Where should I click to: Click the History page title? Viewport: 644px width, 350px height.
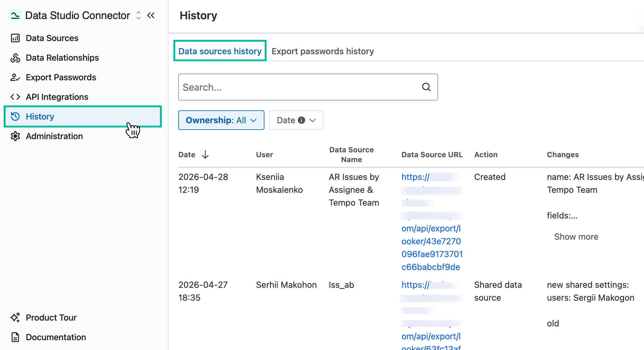click(198, 15)
